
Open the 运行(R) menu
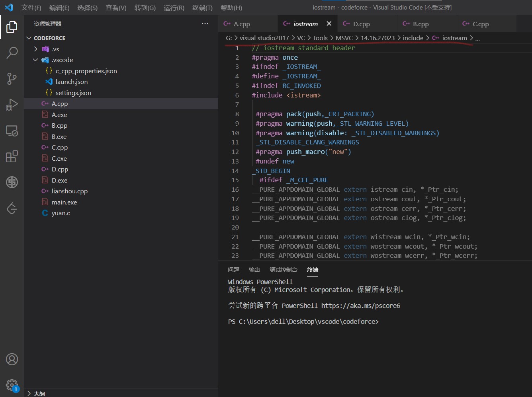174,8
